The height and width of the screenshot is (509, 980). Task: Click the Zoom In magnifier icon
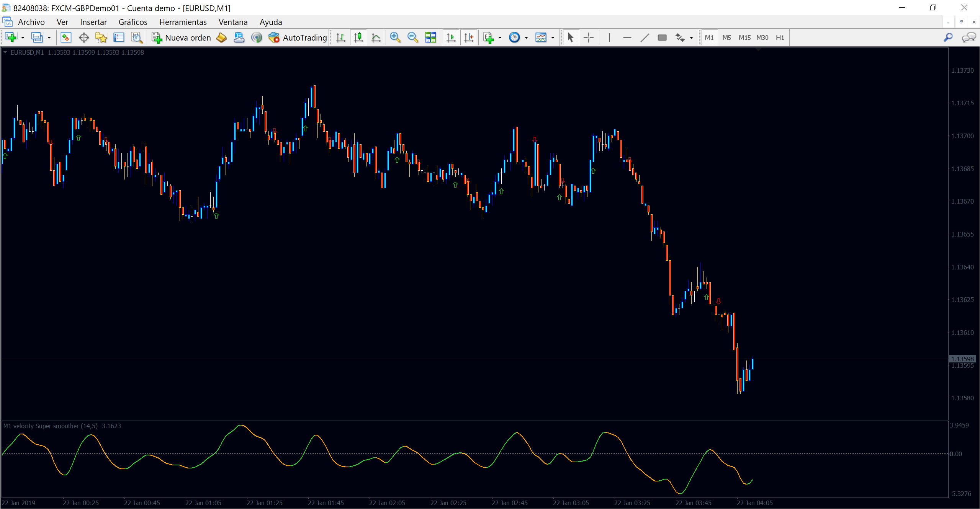tap(395, 38)
